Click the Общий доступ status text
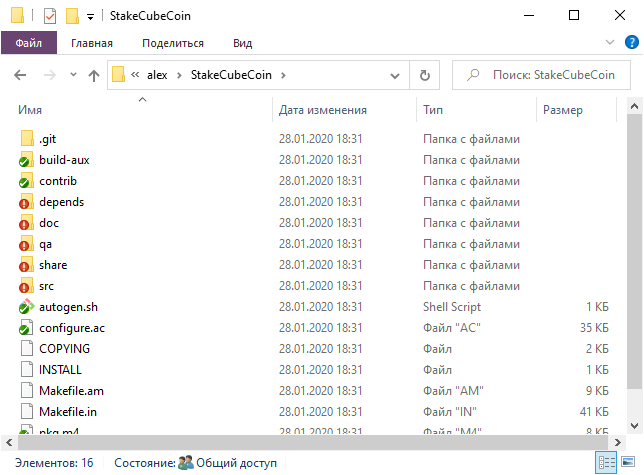 (x=236, y=463)
